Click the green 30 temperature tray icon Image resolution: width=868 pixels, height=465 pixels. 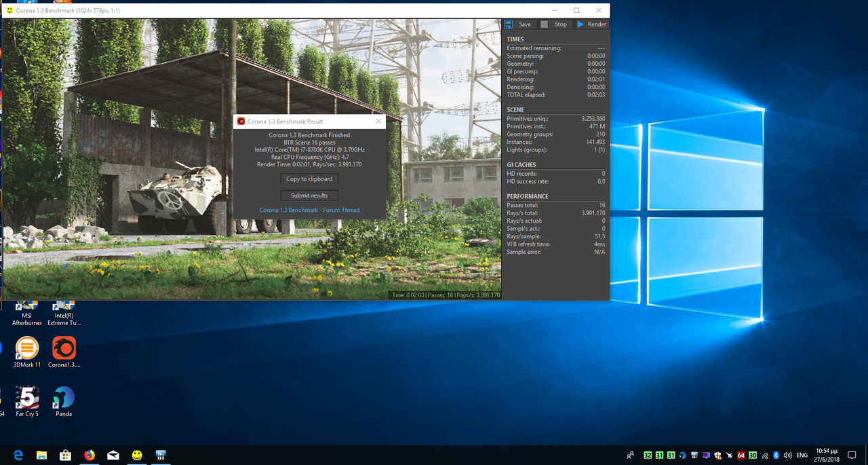tap(753, 455)
